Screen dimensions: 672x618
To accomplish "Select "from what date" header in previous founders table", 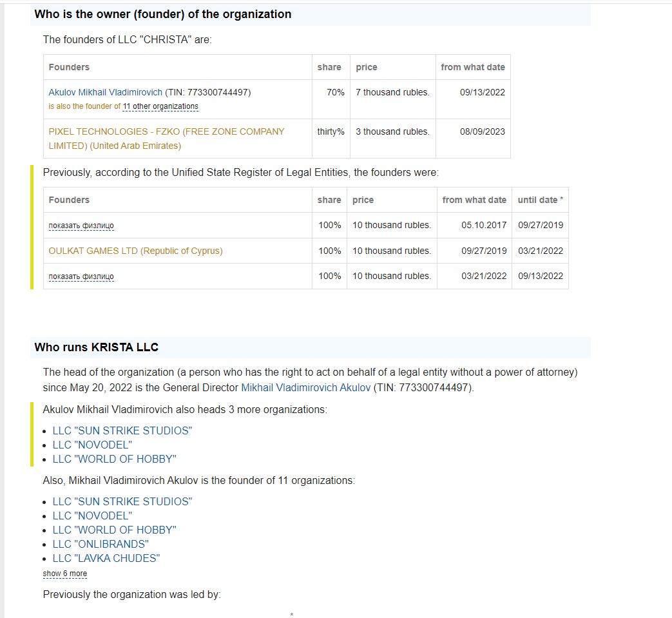I will tap(474, 200).
